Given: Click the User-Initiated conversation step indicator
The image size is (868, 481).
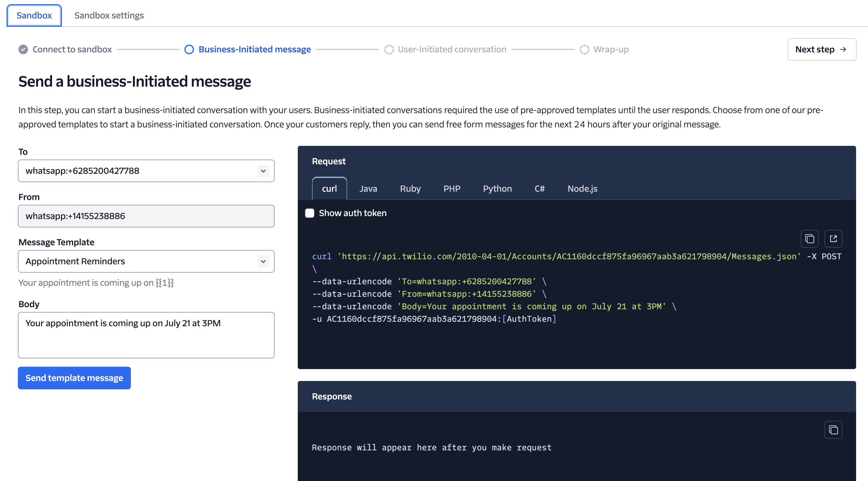Looking at the screenshot, I should click(x=389, y=49).
